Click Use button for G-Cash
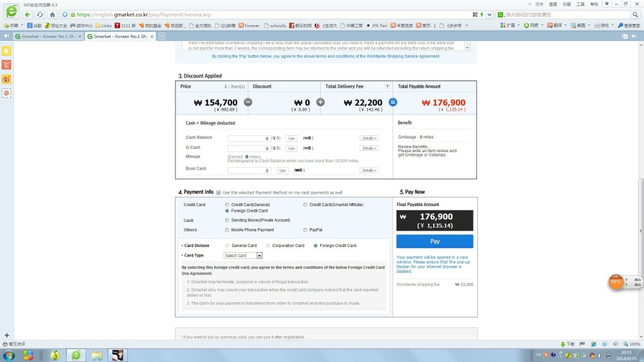Image resolution: width=644 pixels, height=362 pixels. [291, 148]
